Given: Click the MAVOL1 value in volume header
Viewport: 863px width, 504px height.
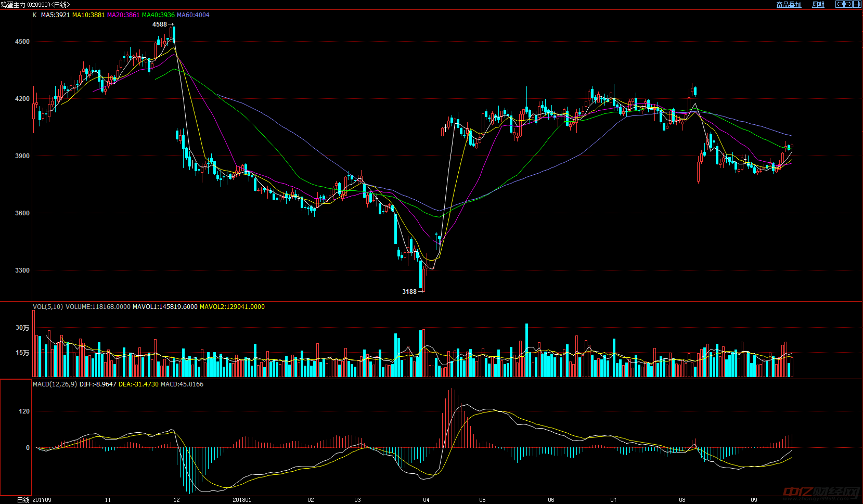Looking at the screenshot, I should tap(165, 307).
